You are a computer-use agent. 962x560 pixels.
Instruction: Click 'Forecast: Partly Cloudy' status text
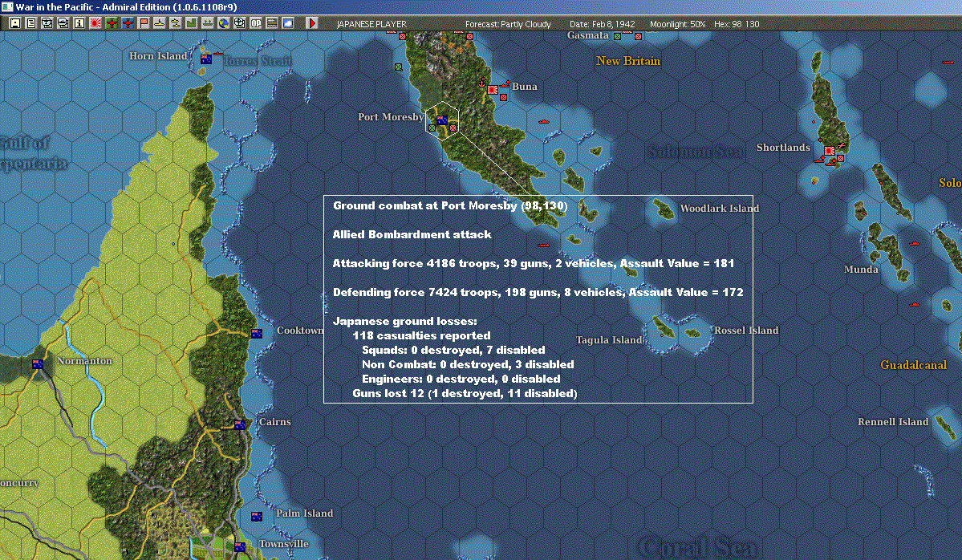(x=508, y=24)
